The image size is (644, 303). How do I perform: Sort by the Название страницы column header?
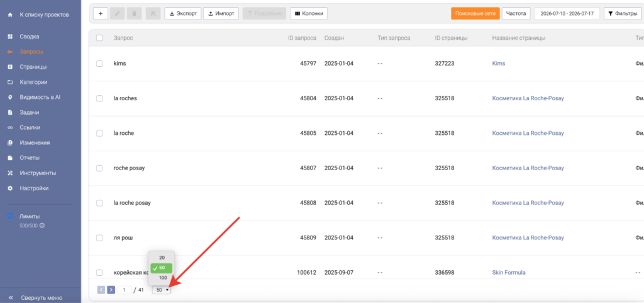(x=519, y=38)
